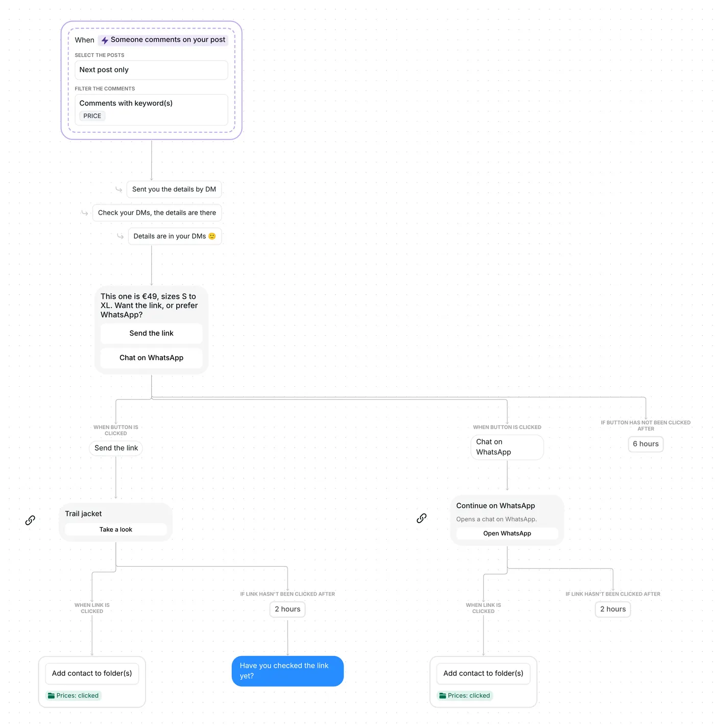Edit the "2 hours" delay below Trail jacket

[288, 609]
